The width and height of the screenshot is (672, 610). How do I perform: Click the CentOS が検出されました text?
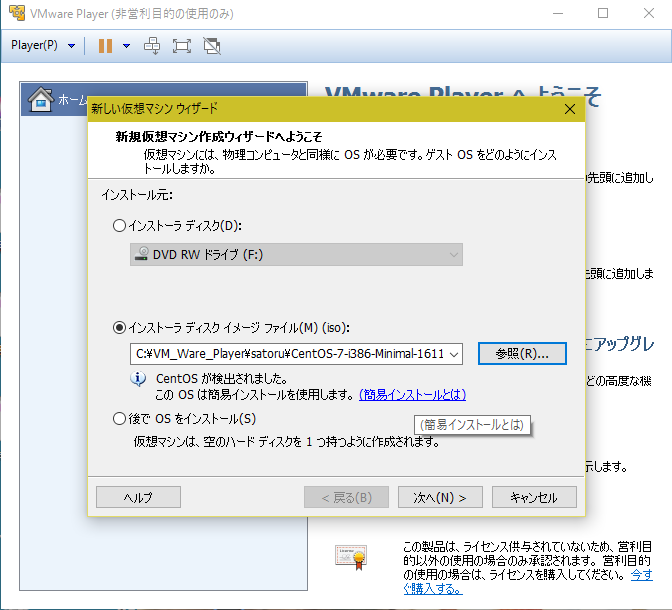click(222, 379)
